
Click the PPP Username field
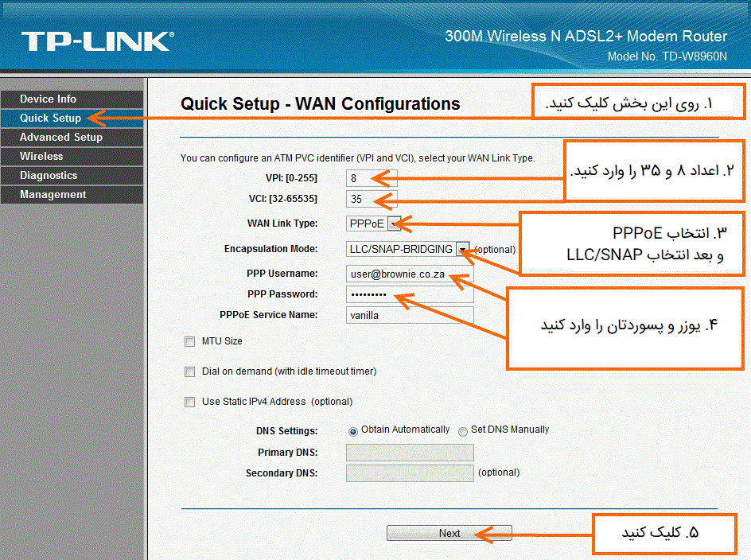pyautogui.click(x=410, y=274)
